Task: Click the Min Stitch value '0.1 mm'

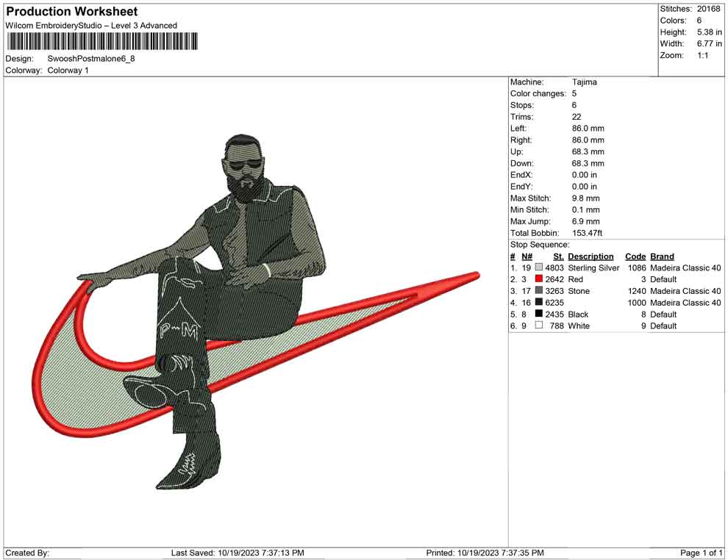Action: click(x=586, y=209)
